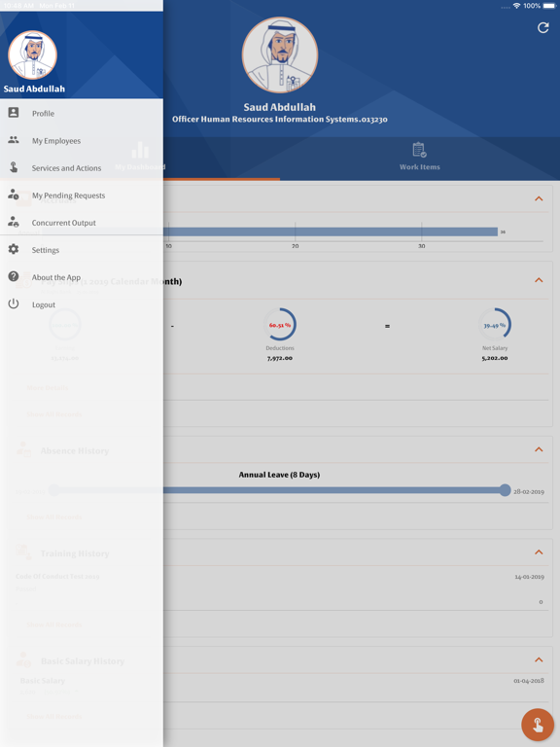Tap the training date 14-01-2019
This screenshot has width=560, height=747.
[529, 577]
